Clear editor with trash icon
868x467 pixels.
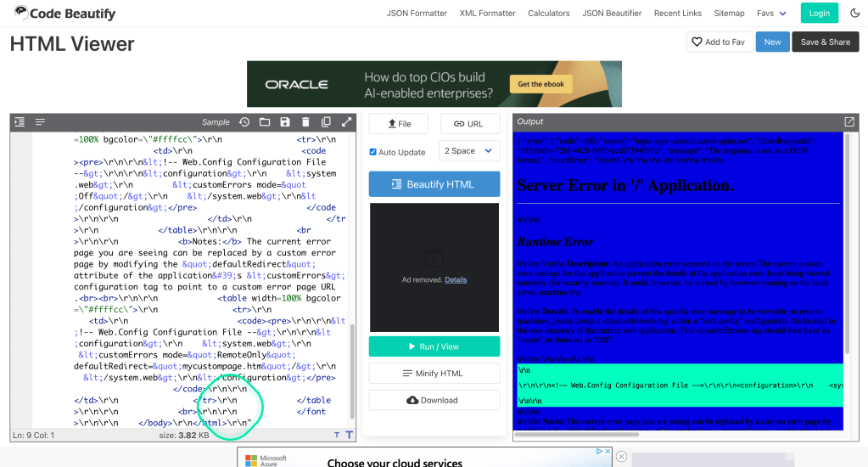(x=305, y=122)
